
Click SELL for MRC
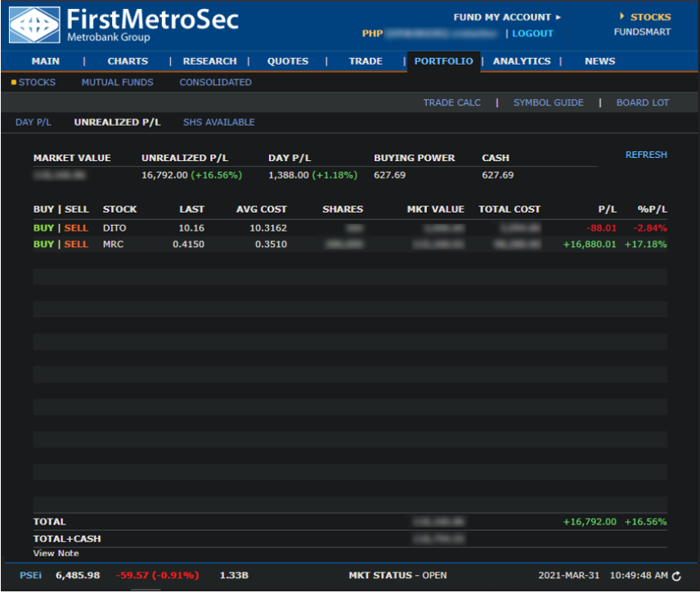76,245
